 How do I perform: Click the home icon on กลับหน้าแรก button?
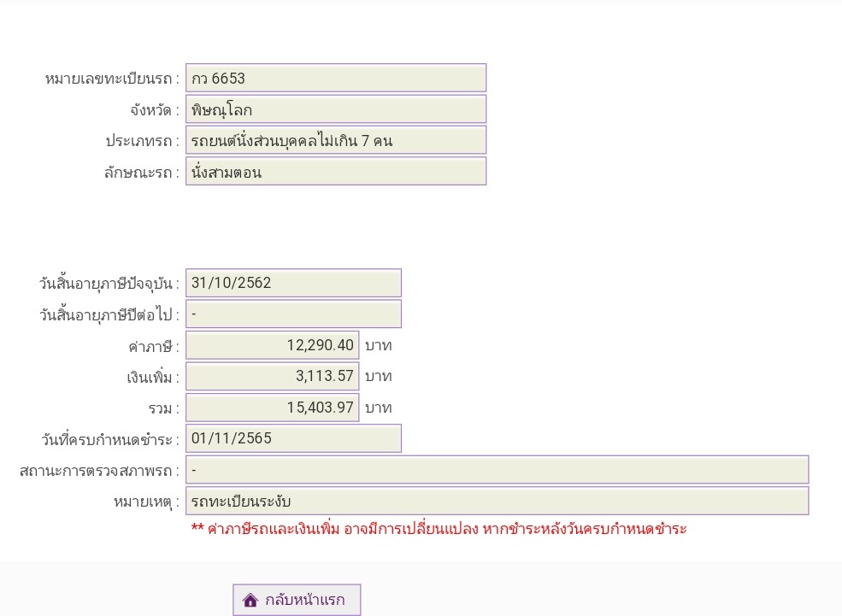[x=250, y=600]
